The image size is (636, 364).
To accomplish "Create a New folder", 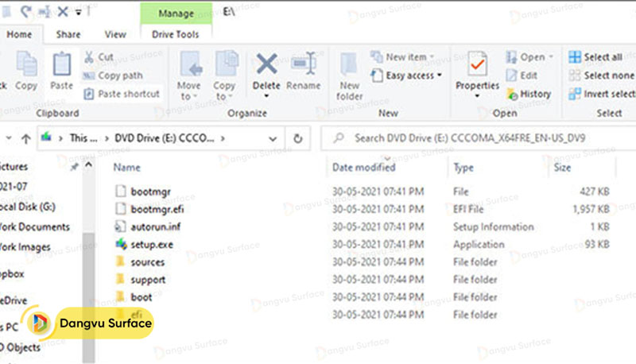I will [349, 77].
